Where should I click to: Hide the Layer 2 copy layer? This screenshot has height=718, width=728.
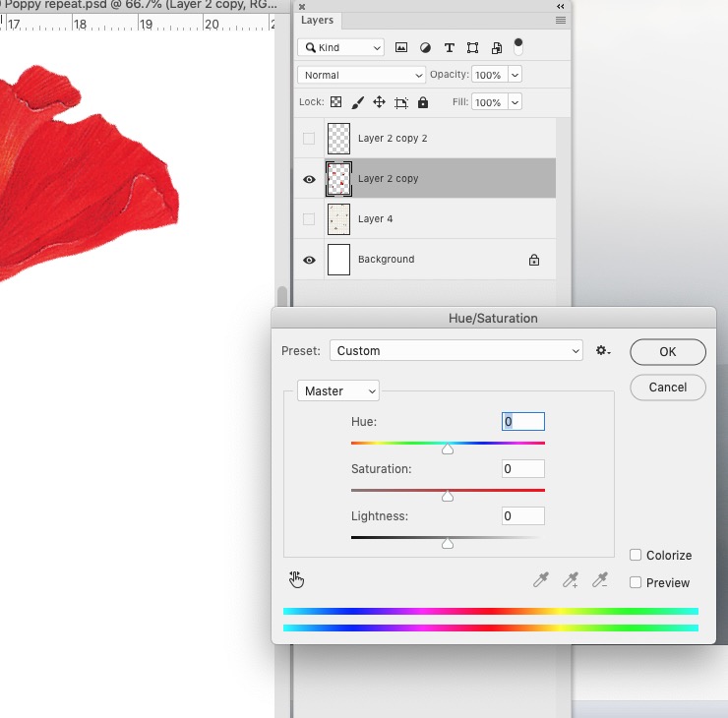pyautogui.click(x=309, y=179)
